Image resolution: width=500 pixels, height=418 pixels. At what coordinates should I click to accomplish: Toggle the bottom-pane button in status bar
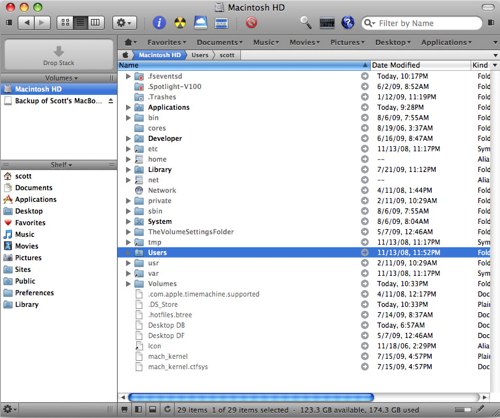pyautogui.click(x=153, y=409)
